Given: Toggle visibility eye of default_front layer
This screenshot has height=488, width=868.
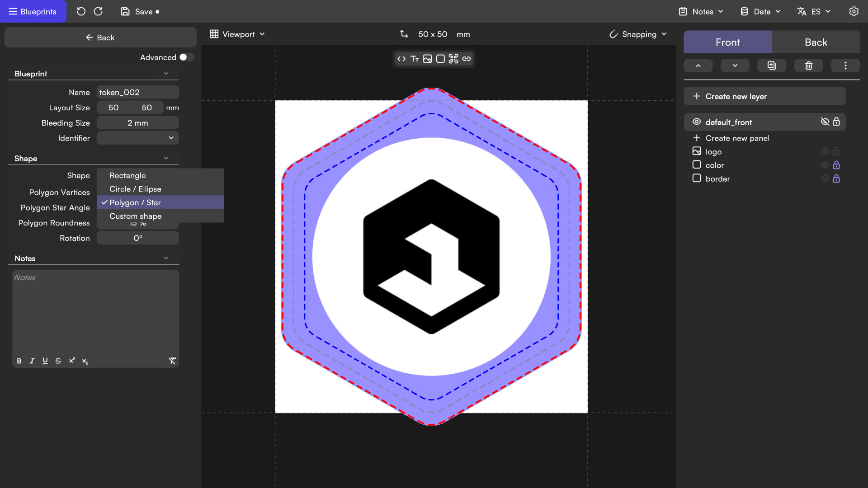Looking at the screenshot, I should pos(697,122).
